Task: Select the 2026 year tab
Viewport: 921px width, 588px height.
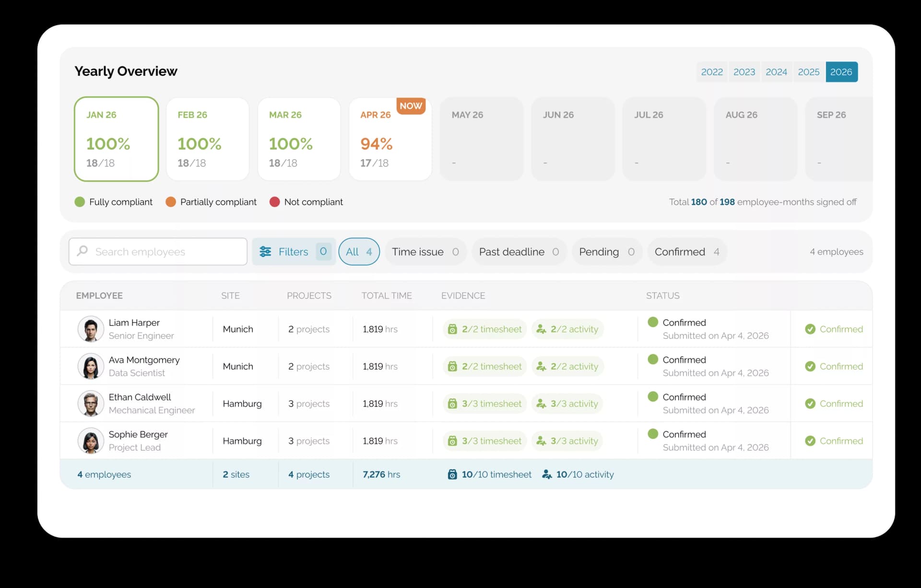Action: pos(841,72)
